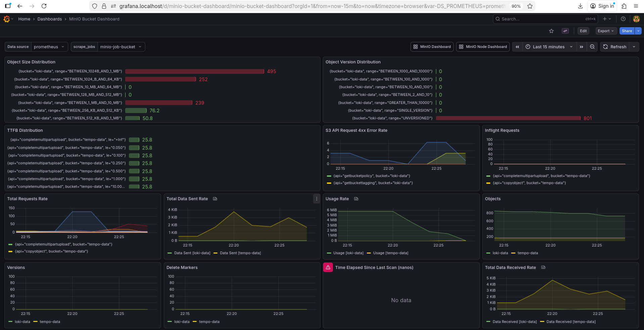Shift the time range forward
This screenshot has height=330, width=644.
tap(581, 47)
